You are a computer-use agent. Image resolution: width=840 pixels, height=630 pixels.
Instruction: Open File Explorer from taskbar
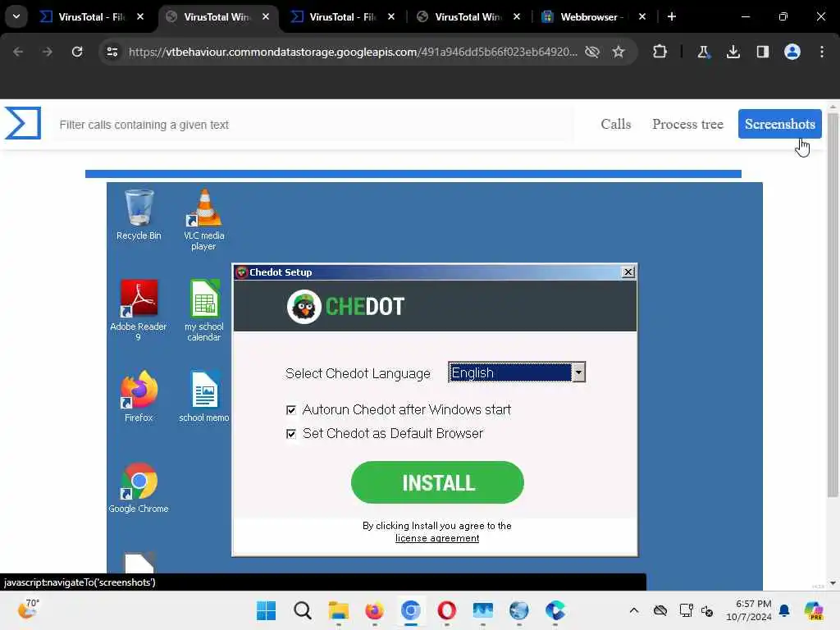tap(339, 610)
